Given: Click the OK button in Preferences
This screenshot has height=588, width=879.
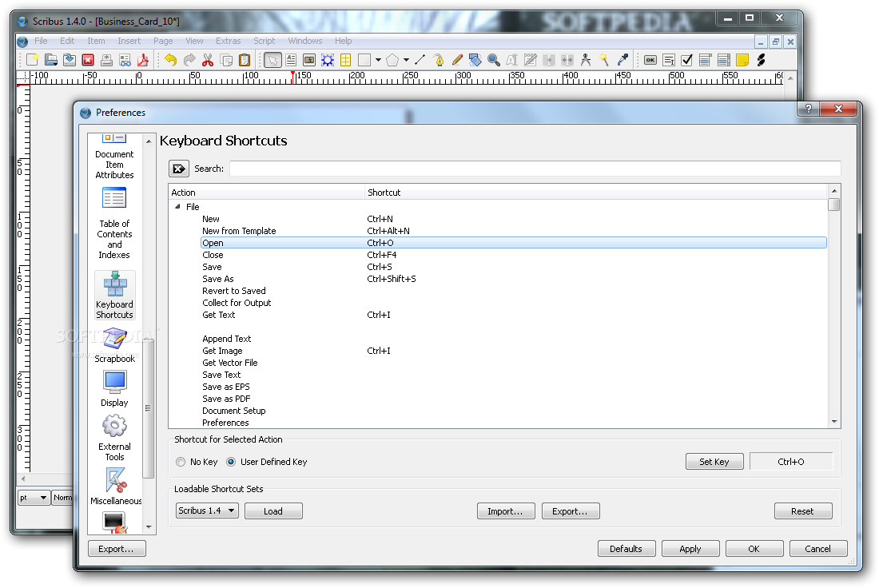Looking at the screenshot, I should click(754, 548).
